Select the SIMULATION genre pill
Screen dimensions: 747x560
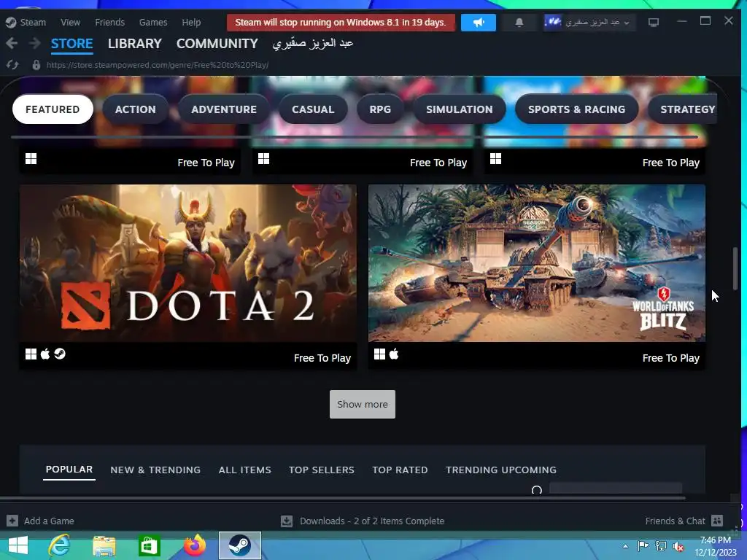[460, 109]
